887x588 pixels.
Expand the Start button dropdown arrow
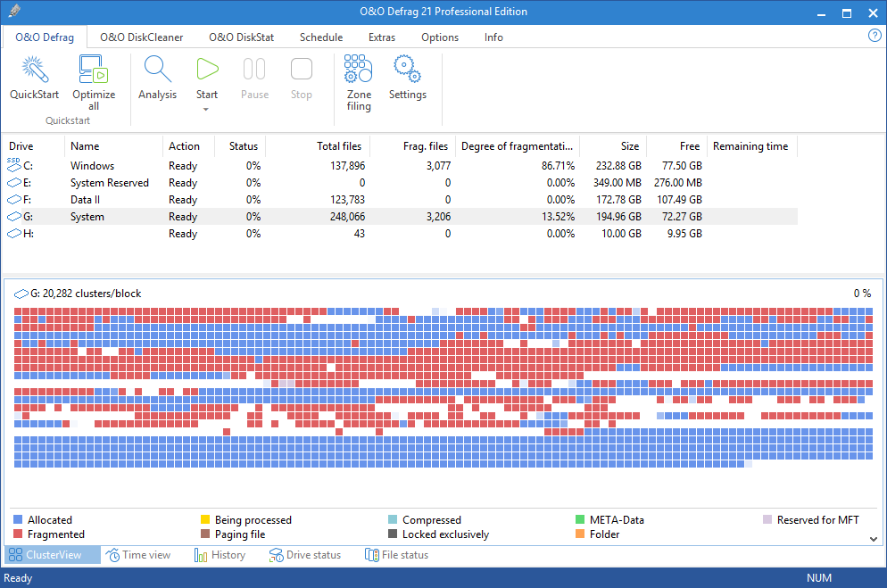coord(206,110)
